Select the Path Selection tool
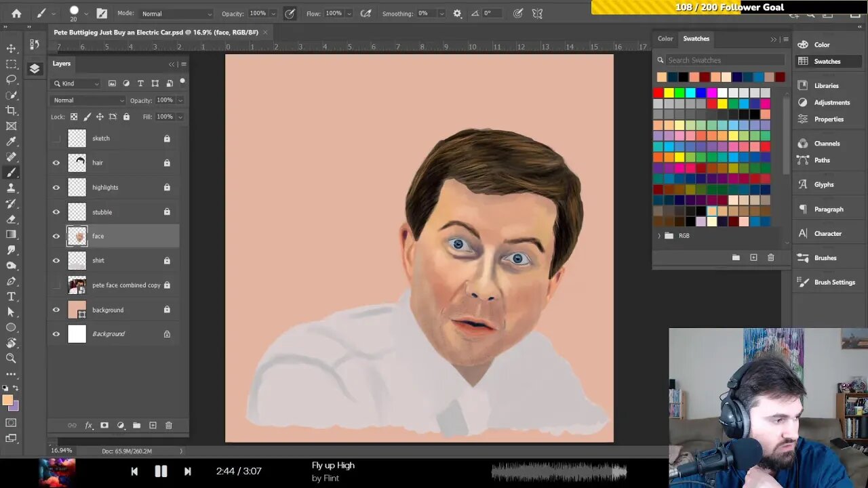 [12, 312]
